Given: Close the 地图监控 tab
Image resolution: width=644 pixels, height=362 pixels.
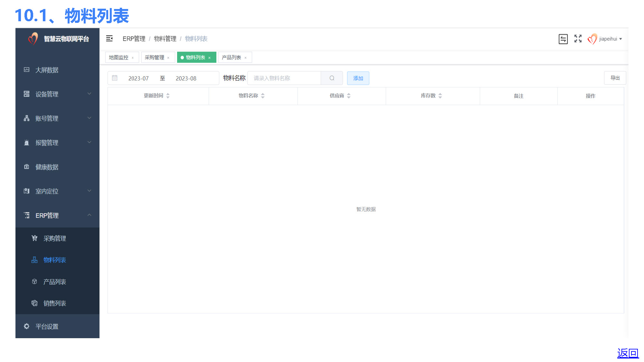Looking at the screenshot, I should 133,58.
